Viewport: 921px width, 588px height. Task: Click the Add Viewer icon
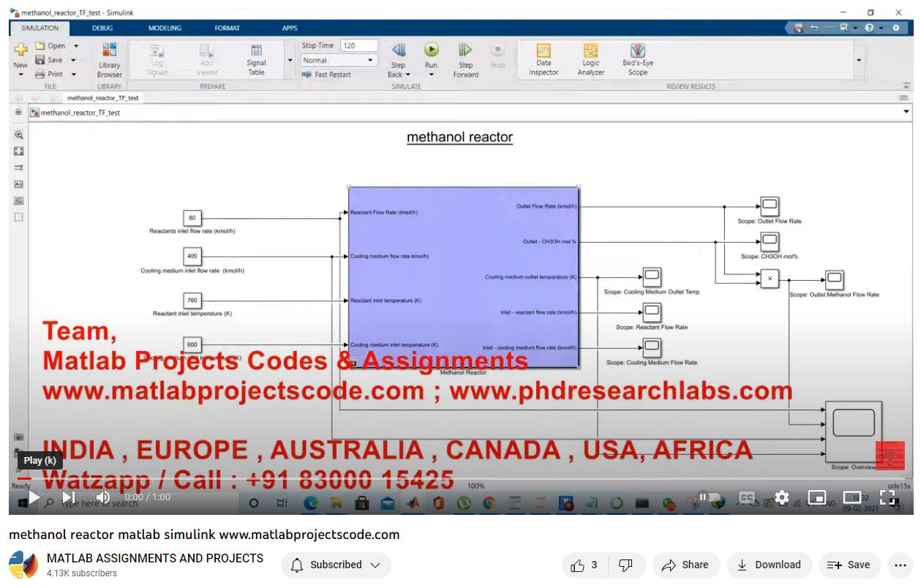click(207, 59)
